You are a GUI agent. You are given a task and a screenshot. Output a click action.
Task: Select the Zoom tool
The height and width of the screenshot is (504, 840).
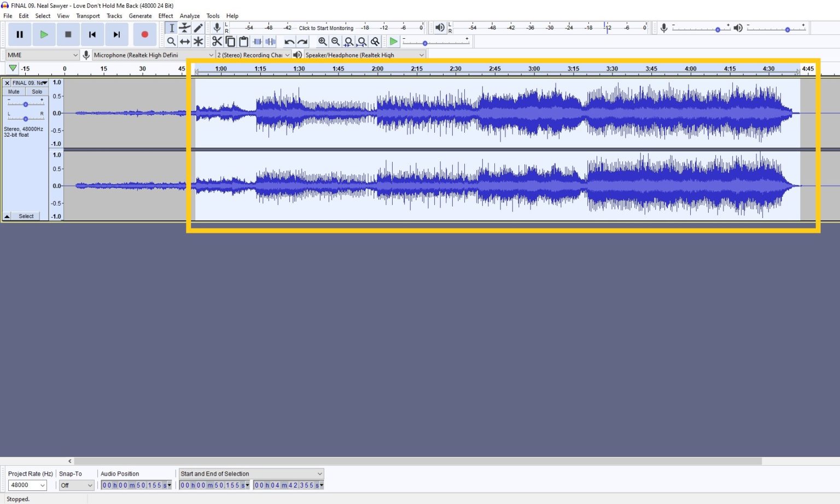click(172, 42)
